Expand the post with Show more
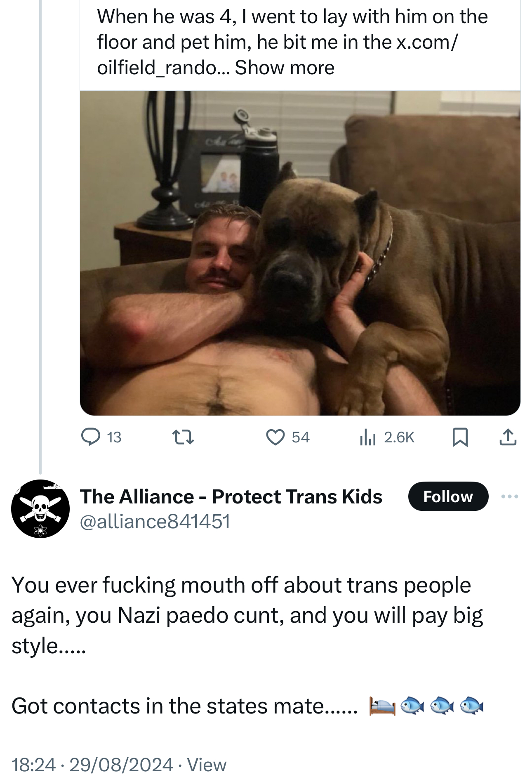 285,68
